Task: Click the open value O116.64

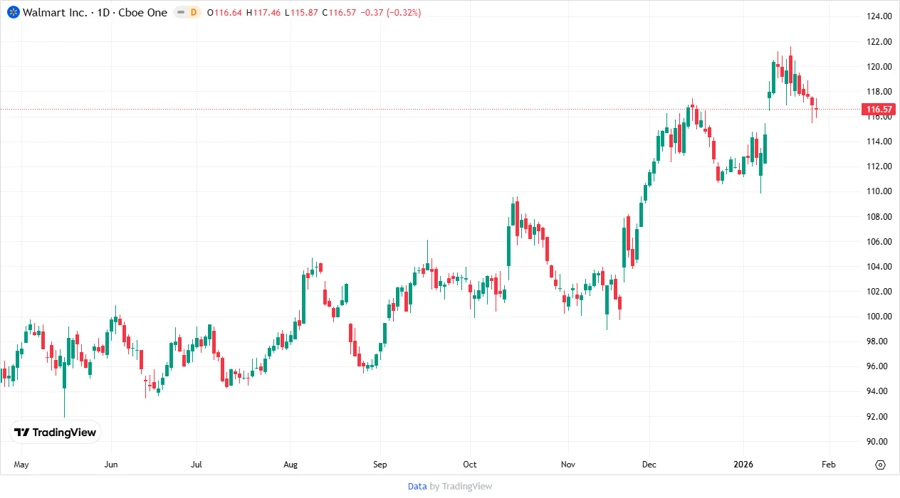Action: pyautogui.click(x=224, y=12)
